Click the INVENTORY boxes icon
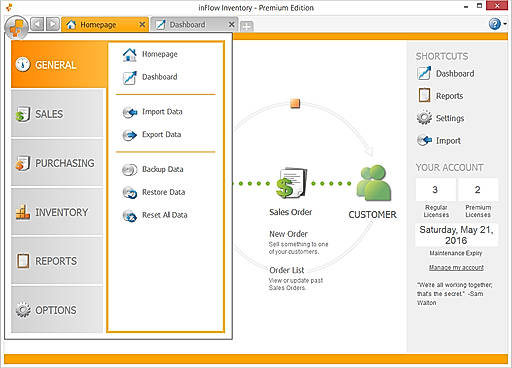Image resolution: width=512 pixels, height=368 pixels. point(23,212)
